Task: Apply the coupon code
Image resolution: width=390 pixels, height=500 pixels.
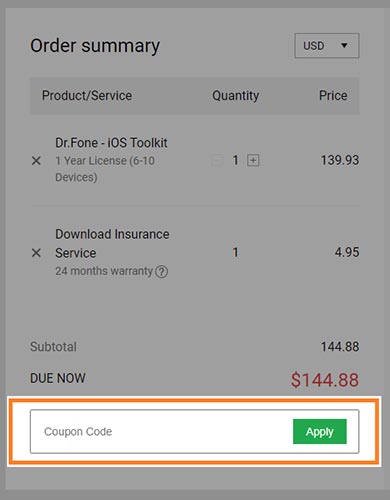Action: [320, 431]
